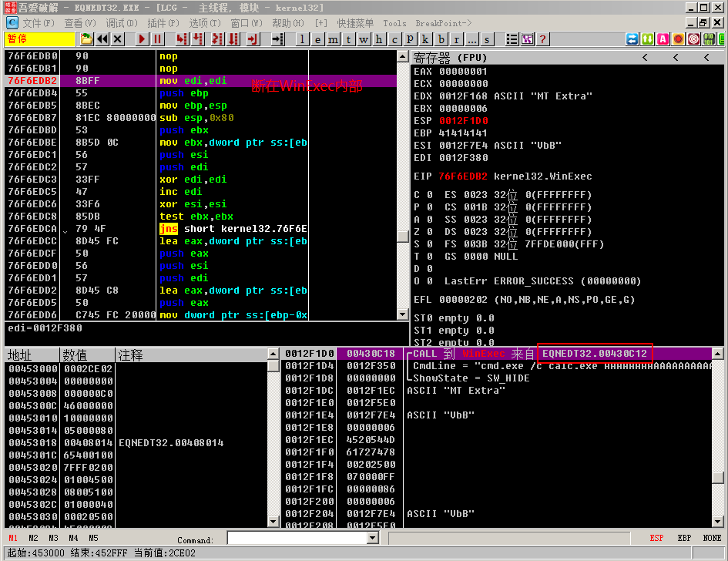Click the Close program X toolbar icon
Viewport: 728px width, 561px height.
tap(118, 39)
